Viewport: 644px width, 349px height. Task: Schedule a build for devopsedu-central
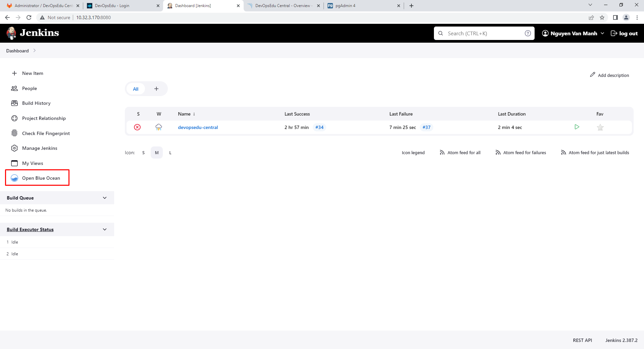tap(577, 127)
